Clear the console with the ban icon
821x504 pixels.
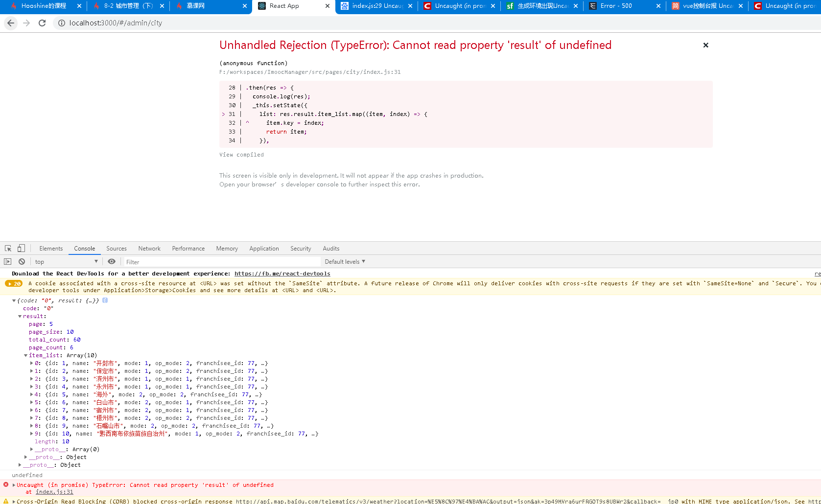click(22, 262)
